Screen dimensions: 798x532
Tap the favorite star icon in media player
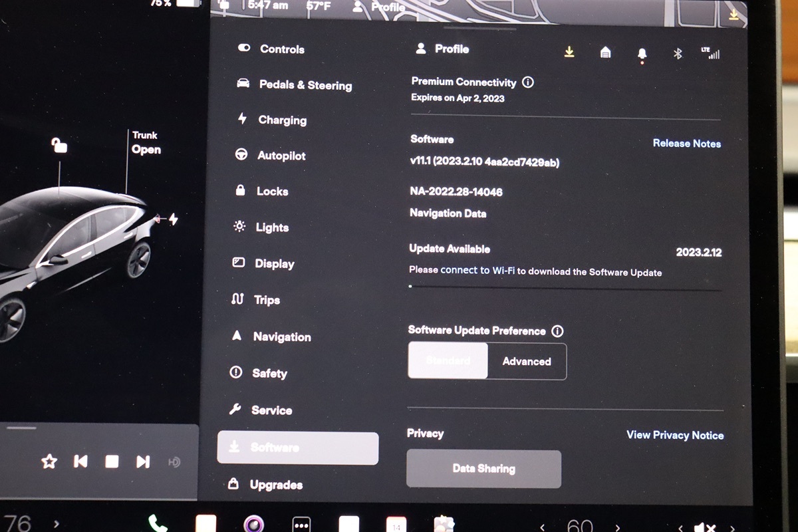(x=49, y=462)
